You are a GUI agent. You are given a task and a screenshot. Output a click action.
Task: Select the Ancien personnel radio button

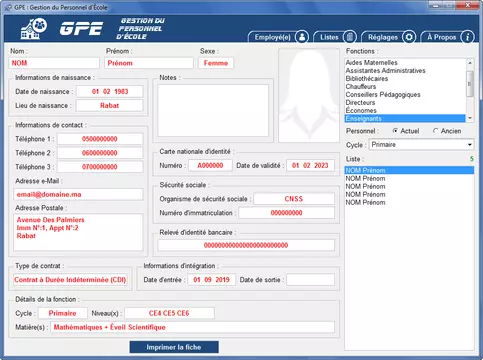[x=435, y=131]
